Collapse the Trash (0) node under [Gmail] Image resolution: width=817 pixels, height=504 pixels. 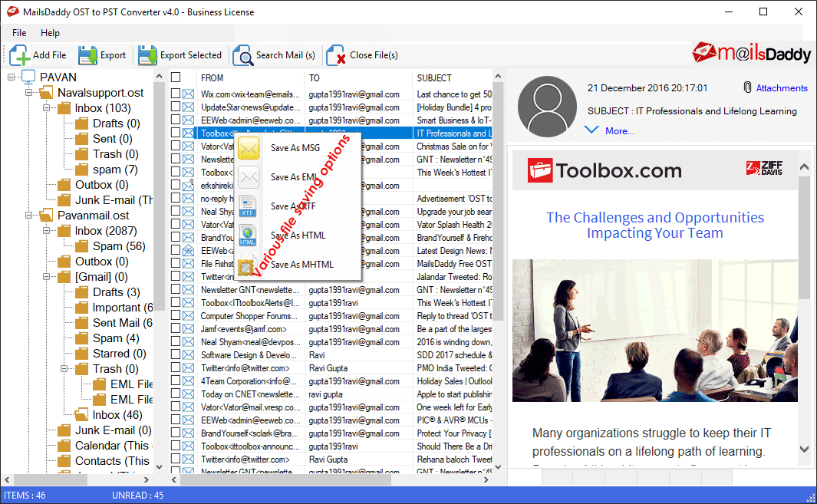tap(64, 368)
